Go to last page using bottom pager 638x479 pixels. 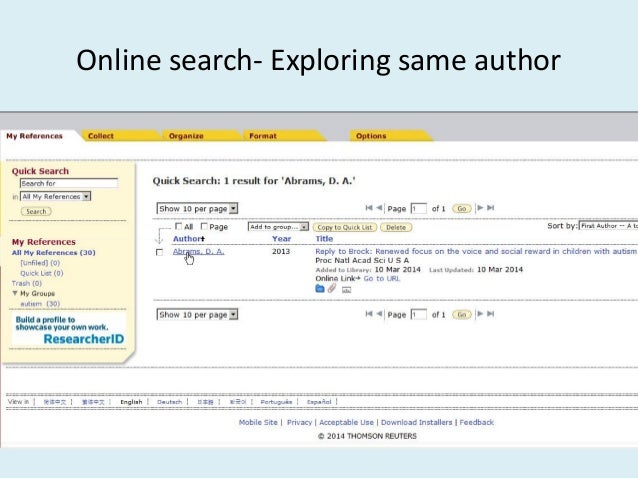point(491,314)
